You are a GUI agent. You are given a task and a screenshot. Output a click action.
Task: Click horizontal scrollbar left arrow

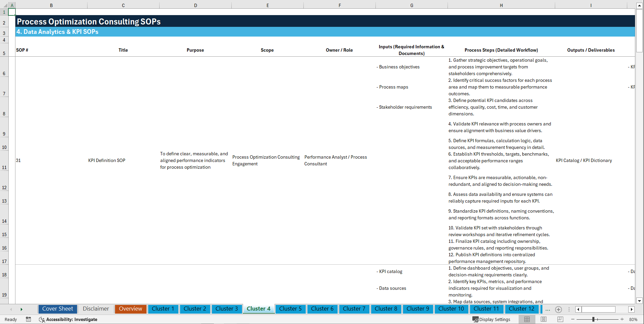578,309
